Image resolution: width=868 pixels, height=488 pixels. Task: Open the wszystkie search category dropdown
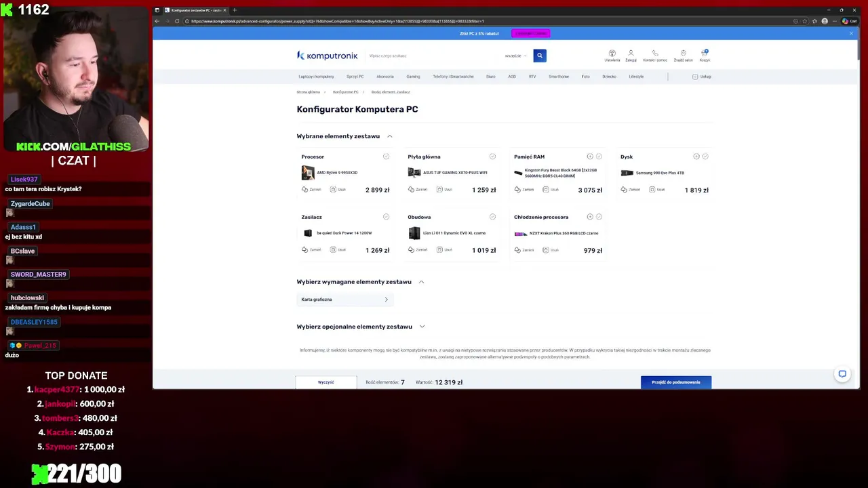[515, 56]
